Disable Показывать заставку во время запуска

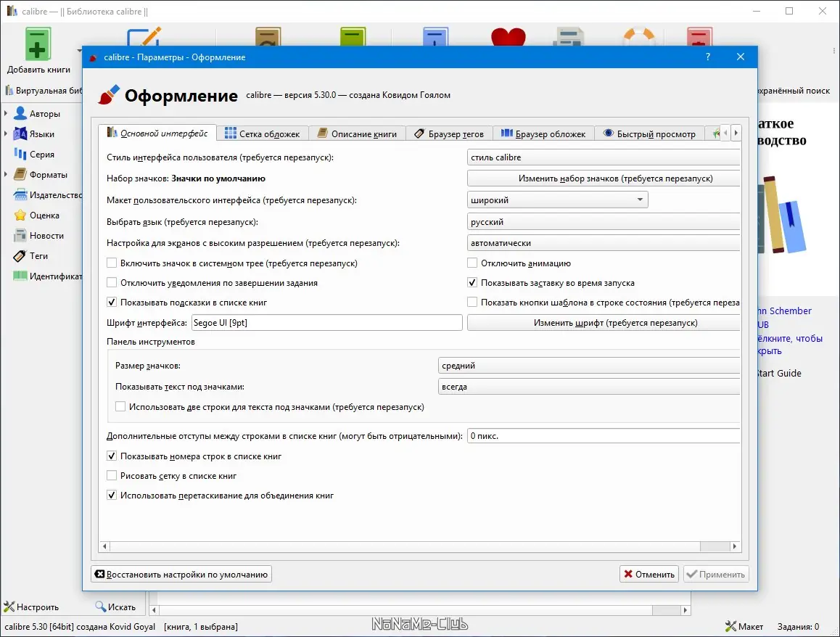[472, 283]
